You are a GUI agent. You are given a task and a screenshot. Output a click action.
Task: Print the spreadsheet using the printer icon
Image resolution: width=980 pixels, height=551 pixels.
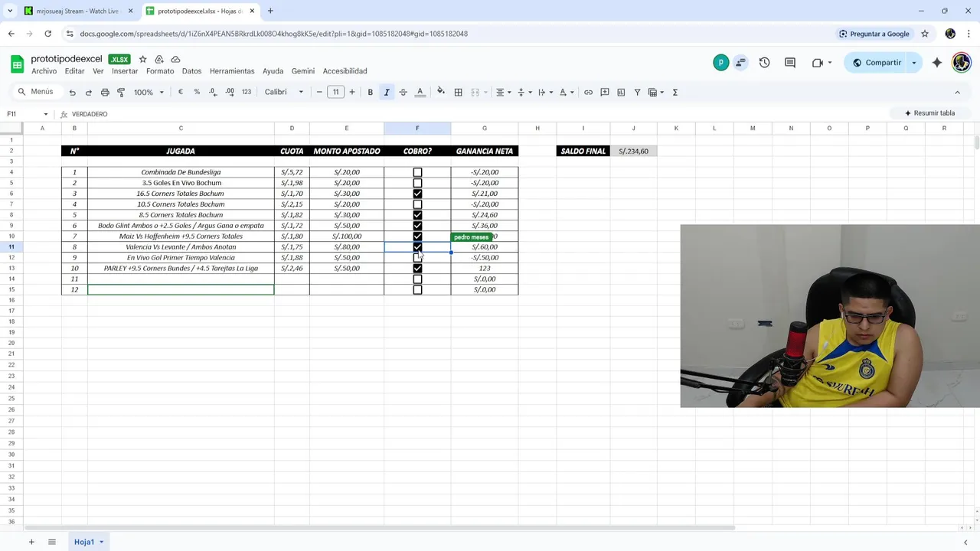pos(105,92)
